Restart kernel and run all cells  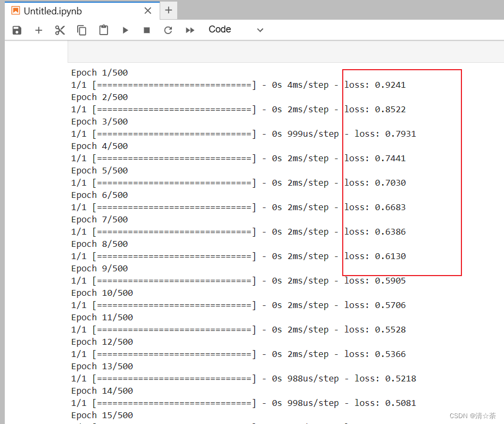click(x=189, y=30)
